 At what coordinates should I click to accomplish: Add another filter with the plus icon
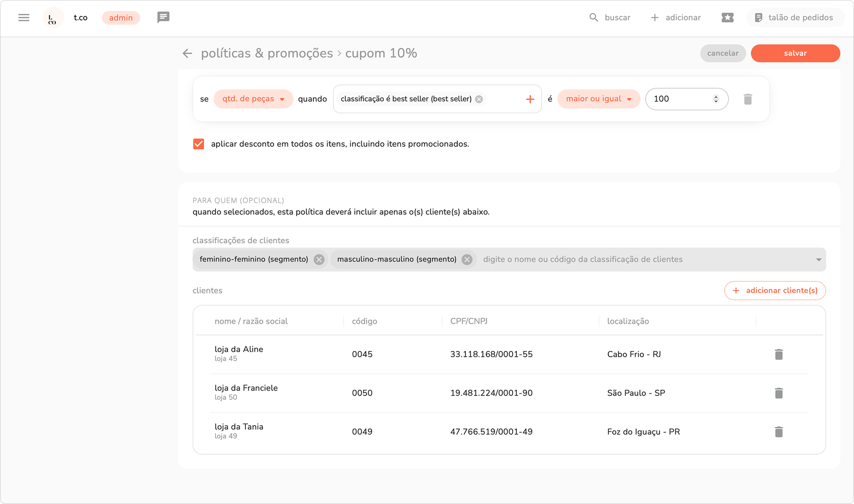tap(529, 99)
